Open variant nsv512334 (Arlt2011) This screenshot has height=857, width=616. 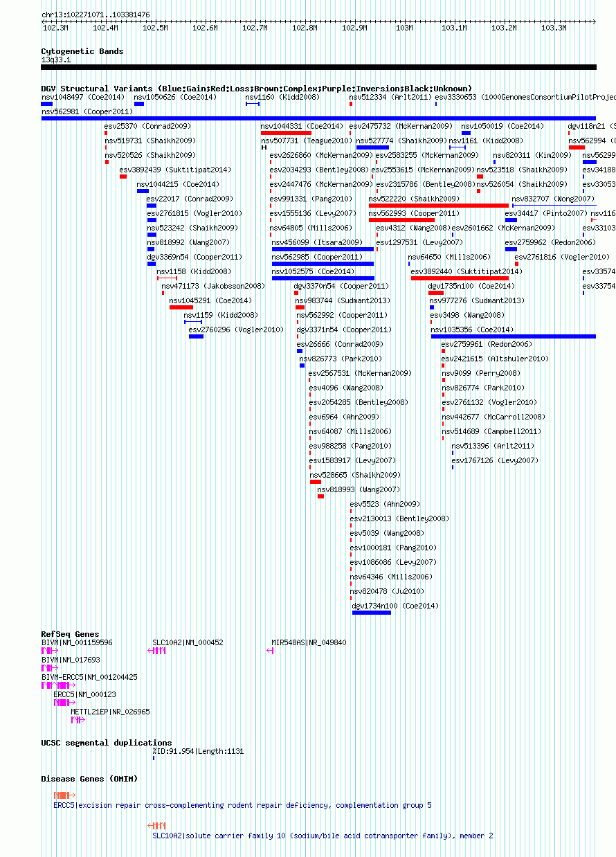tap(351, 104)
